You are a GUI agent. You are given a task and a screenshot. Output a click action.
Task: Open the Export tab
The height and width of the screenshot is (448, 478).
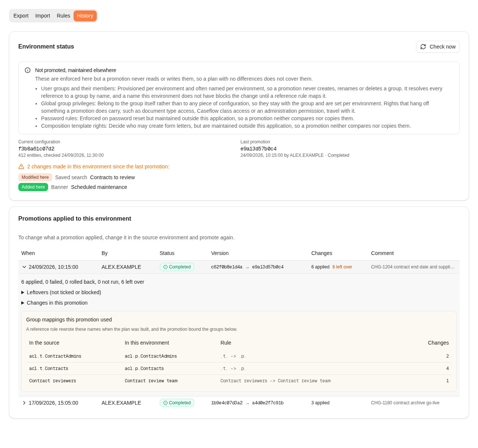pos(21,16)
